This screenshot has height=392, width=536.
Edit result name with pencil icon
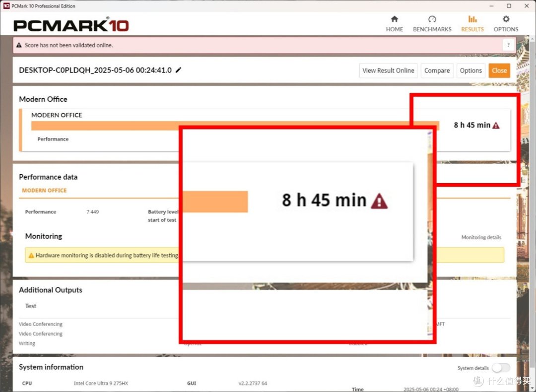click(179, 70)
